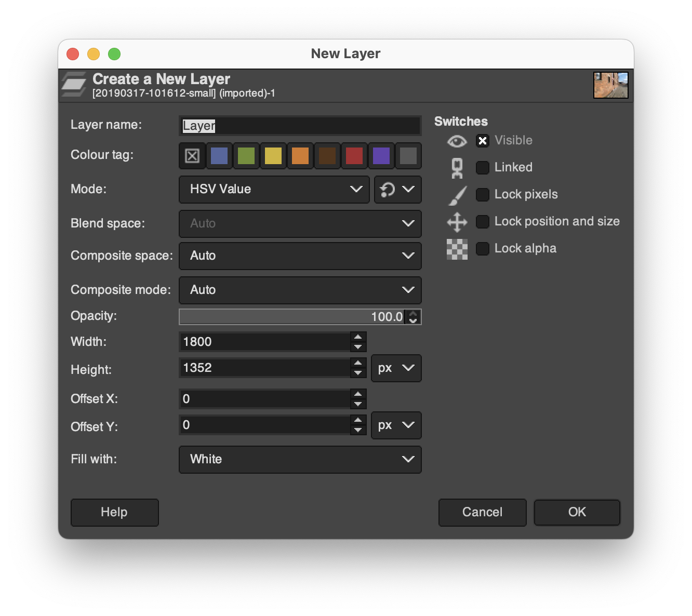Screen dimensions: 692x616
Task: Enable the Lock alpha checkbox
Action: (x=483, y=249)
